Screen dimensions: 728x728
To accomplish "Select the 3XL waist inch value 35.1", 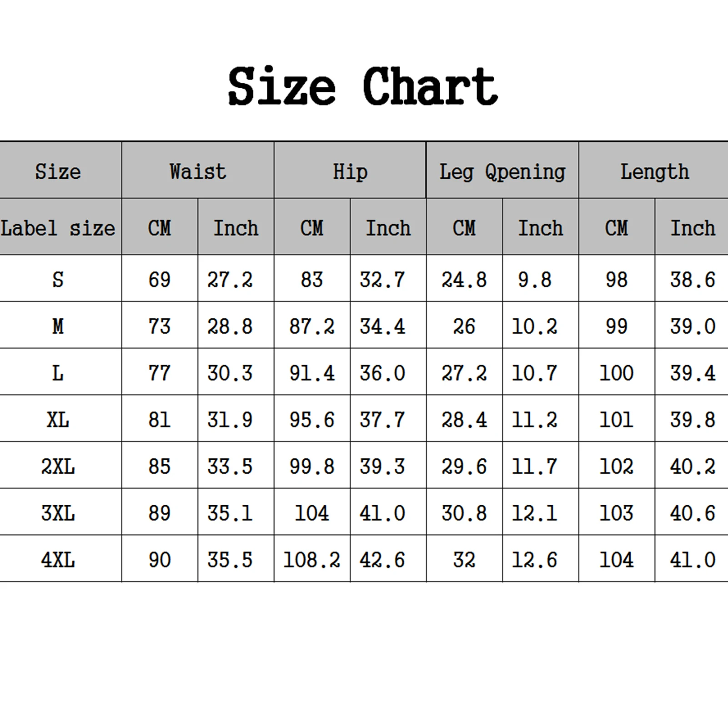I will click(x=230, y=513).
